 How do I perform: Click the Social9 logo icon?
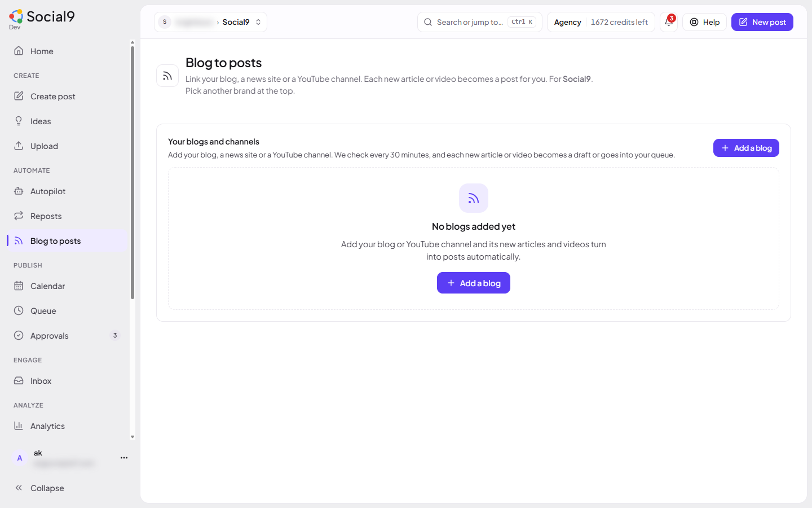pos(16,16)
